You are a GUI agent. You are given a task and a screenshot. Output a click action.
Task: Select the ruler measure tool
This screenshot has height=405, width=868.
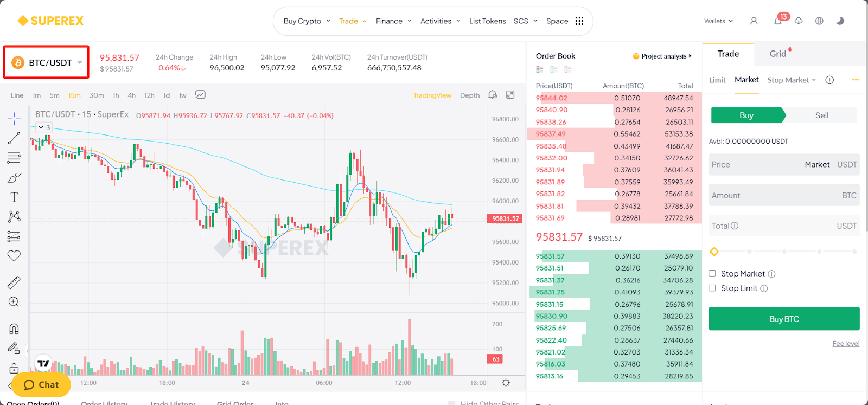click(14, 282)
